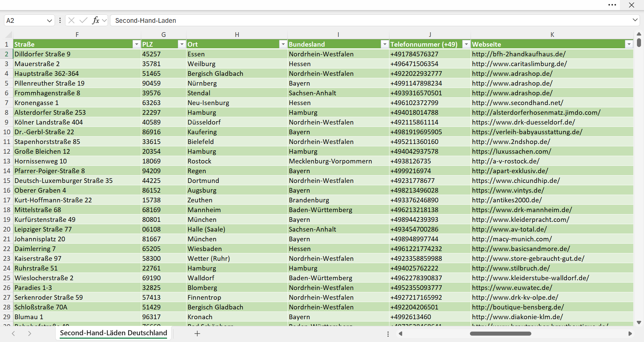644x342 pixels.
Task: Select row 8 header
Action: [6, 112]
